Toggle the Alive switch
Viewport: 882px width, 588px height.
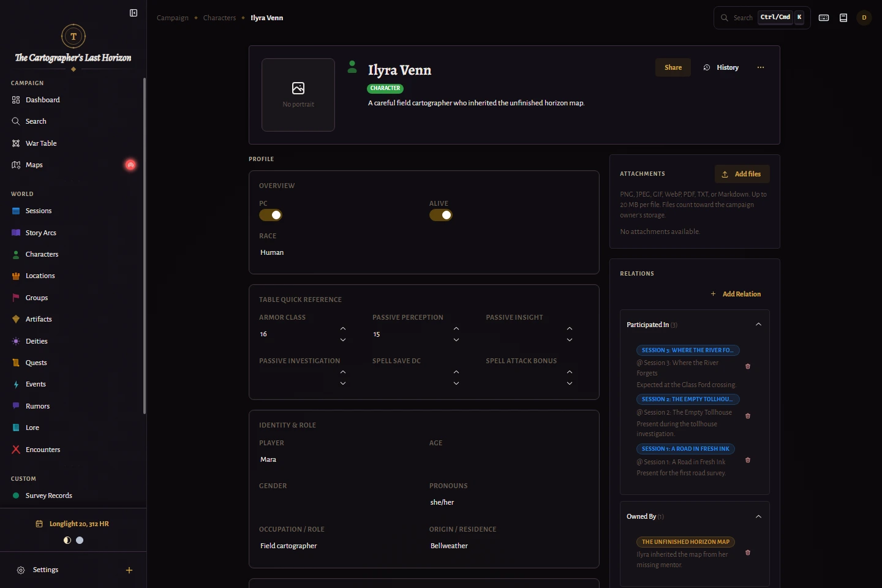(x=441, y=215)
